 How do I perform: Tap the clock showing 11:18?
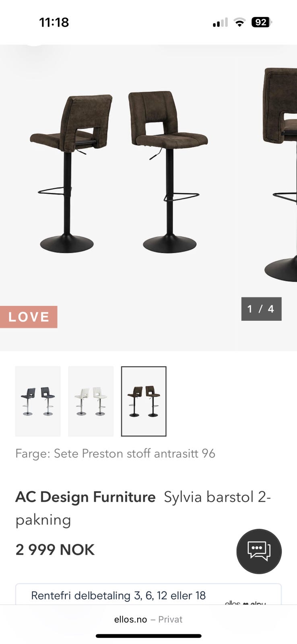[x=54, y=22]
